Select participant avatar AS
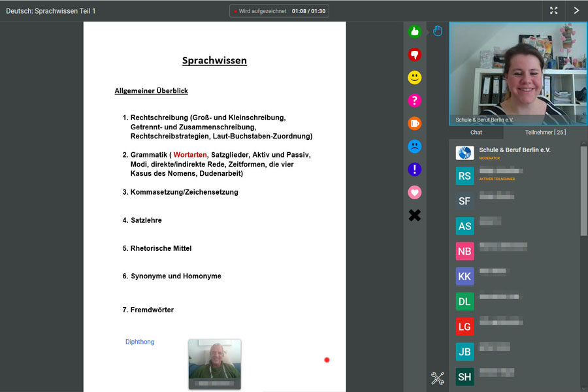The image size is (588, 392). point(465,226)
